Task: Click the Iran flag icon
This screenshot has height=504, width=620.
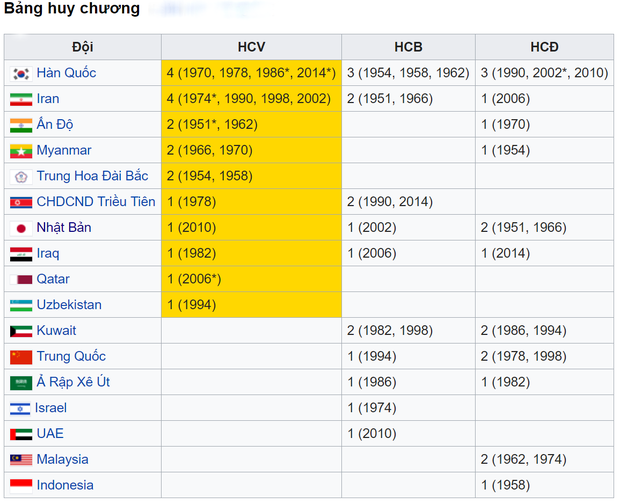Action: point(21,99)
